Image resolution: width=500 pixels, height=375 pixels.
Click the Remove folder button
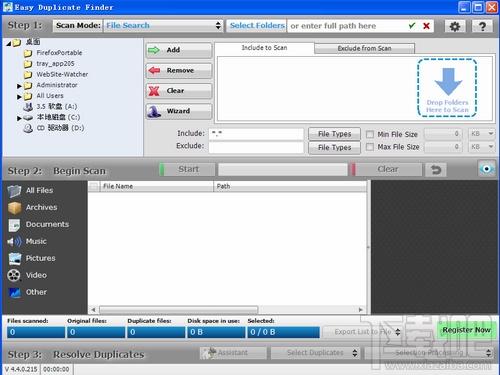click(179, 71)
